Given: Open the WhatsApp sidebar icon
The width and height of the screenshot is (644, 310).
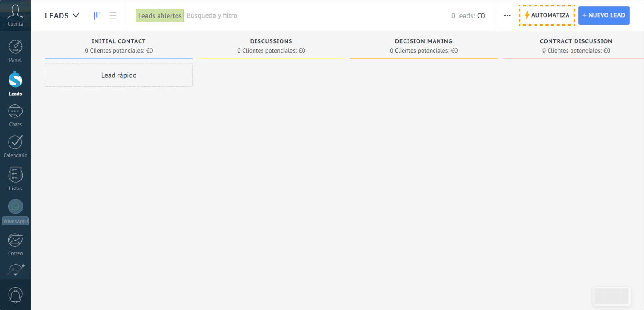Looking at the screenshot, I should click(x=15, y=207).
